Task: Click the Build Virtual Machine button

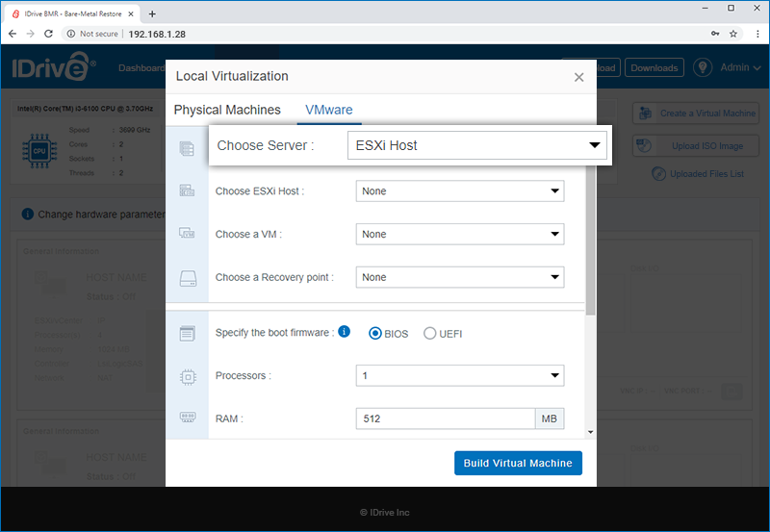Action: click(518, 463)
